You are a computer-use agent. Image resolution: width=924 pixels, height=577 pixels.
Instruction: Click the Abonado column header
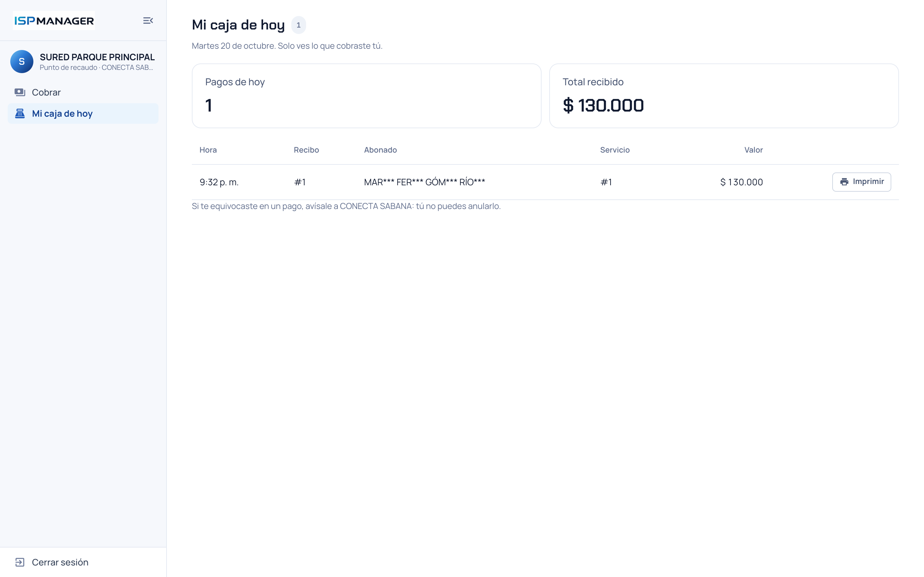[380, 150]
